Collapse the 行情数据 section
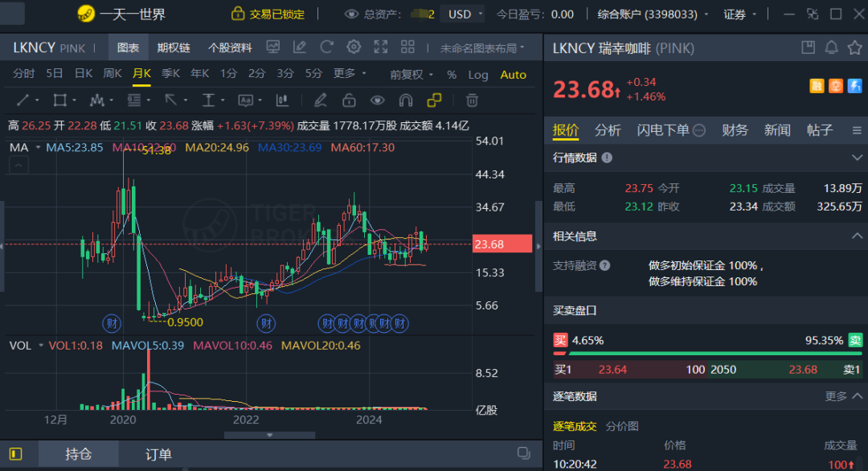The image size is (868, 471). pyautogui.click(x=857, y=158)
